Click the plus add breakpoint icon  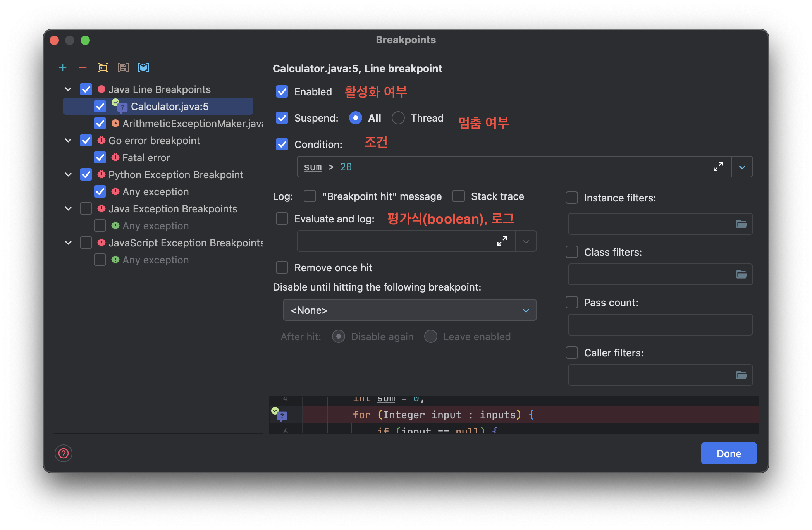[x=63, y=67]
